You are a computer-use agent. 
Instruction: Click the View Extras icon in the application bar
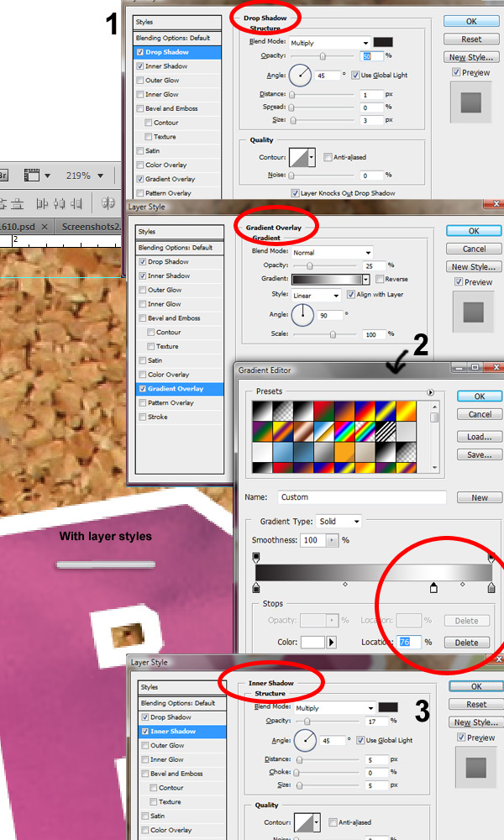[32, 176]
